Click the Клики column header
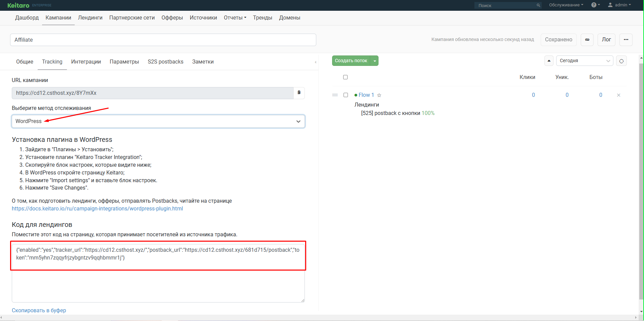The height and width of the screenshot is (321, 644). coord(527,77)
